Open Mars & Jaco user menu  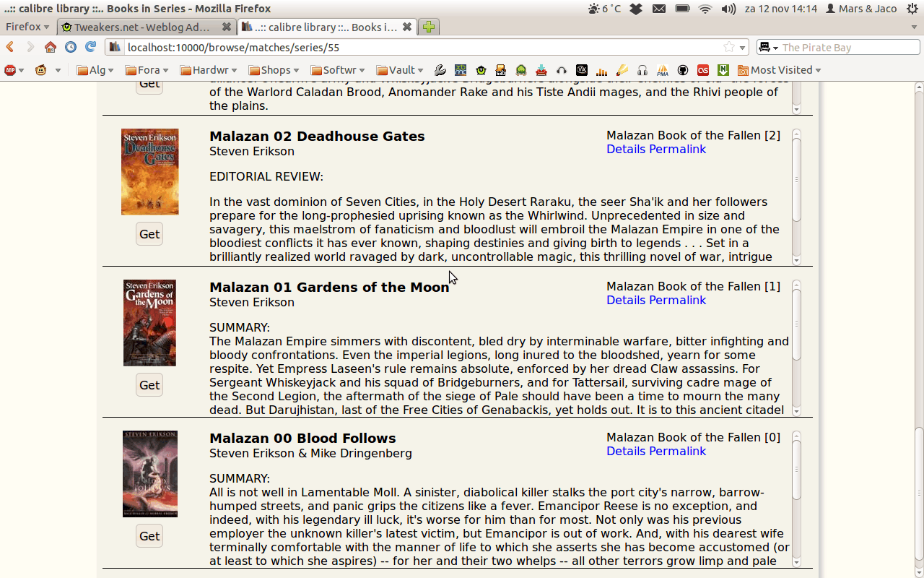coord(861,9)
